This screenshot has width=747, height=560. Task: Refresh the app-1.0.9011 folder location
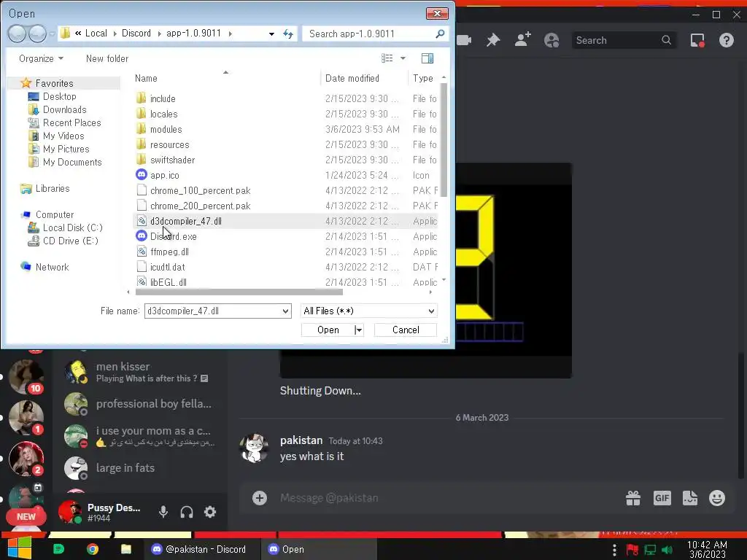point(288,34)
